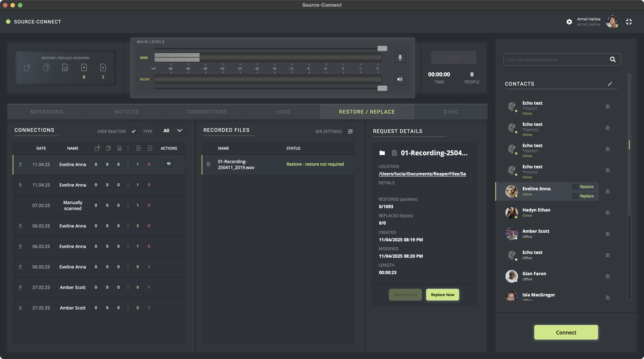This screenshot has height=359, width=644.
Task: Expand the Type dropdown showing All
Action: 171,131
